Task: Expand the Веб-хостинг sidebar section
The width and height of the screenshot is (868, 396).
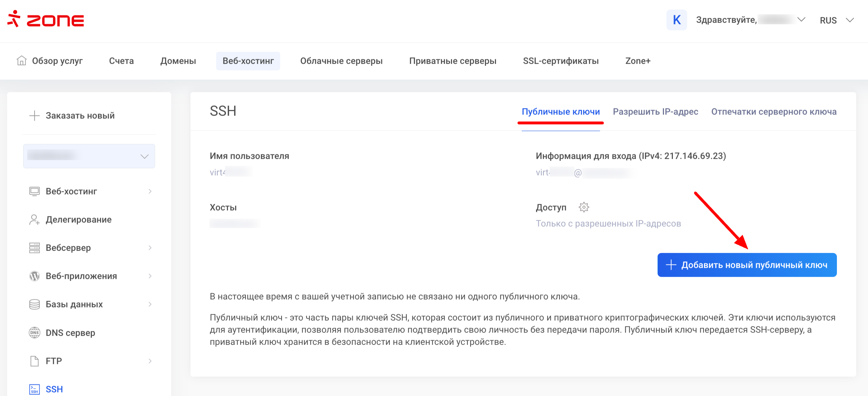Action: click(x=150, y=192)
